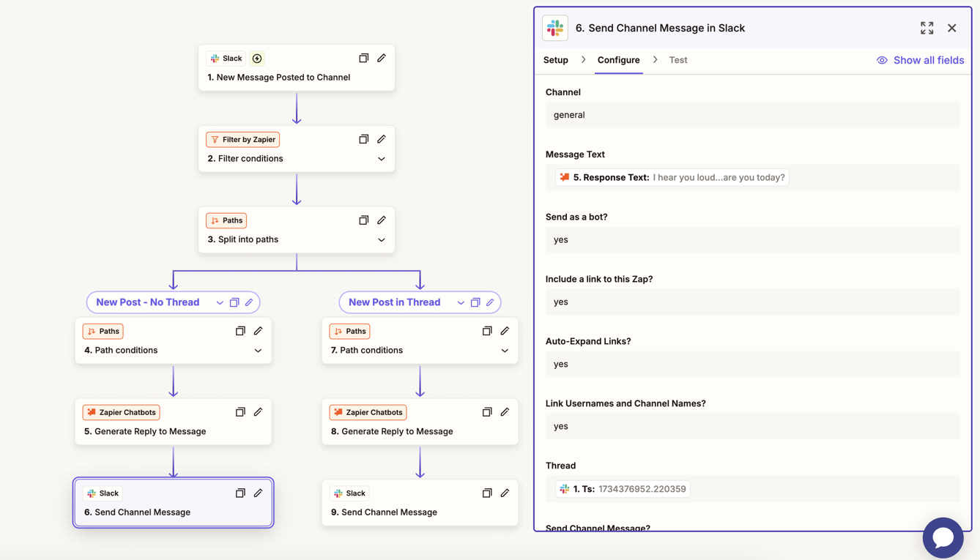Open dropdown on New Post in Thread path
Image resolution: width=980 pixels, height=560 pixels.
(x=461, y=302)
